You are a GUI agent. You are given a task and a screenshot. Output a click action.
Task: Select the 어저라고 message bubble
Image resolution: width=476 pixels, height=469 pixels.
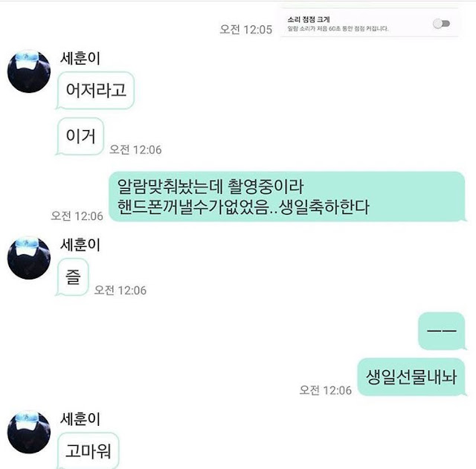pyautogui.click(x=96, y=90)
